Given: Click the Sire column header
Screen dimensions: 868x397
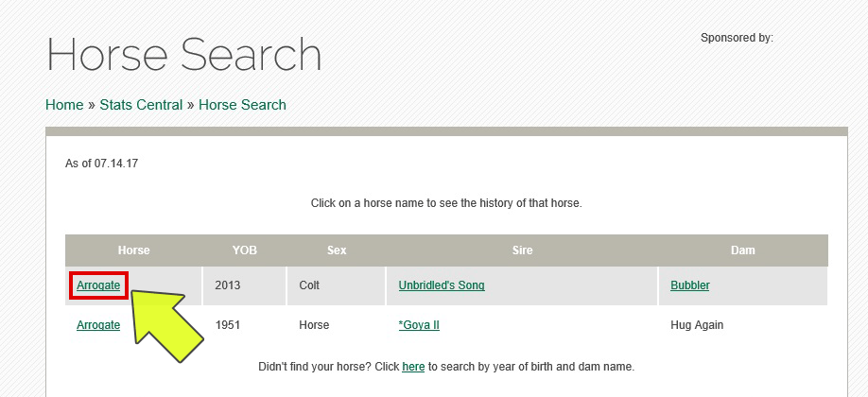Looking at the screenshot, I should click(522, 250).
